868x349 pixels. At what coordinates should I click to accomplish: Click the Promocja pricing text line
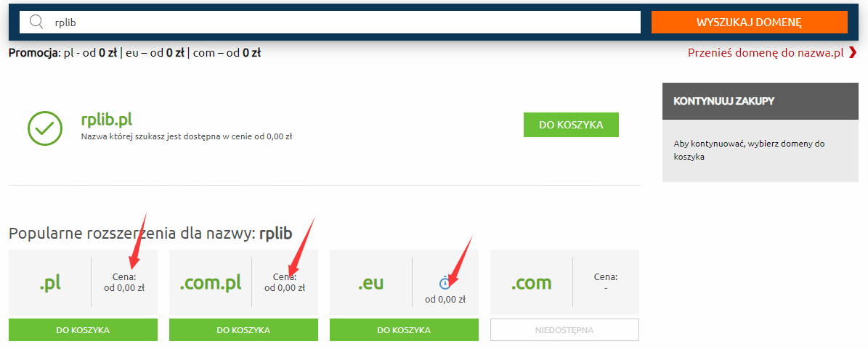coord(135,53)
